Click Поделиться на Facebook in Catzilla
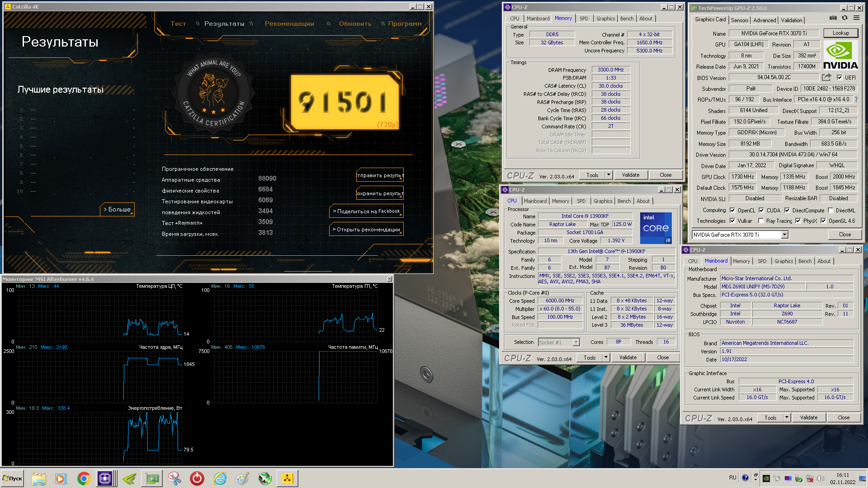Image resolution: width=868 pixels, height=488 pixels. 366,211
